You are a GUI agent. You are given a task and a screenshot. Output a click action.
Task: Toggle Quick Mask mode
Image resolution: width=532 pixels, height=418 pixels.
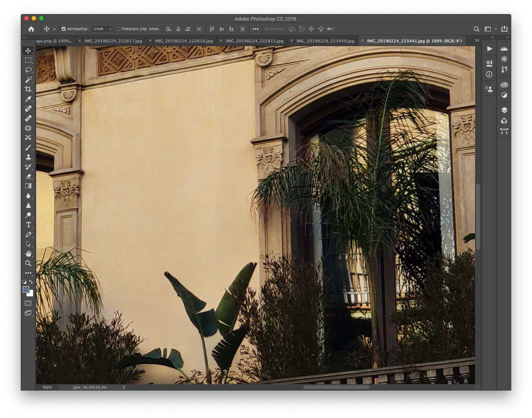pos(28,303)
